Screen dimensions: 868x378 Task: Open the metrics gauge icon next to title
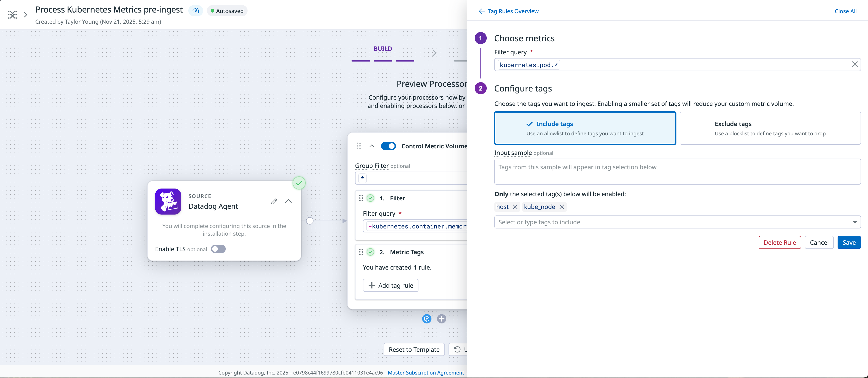(196, 11)
